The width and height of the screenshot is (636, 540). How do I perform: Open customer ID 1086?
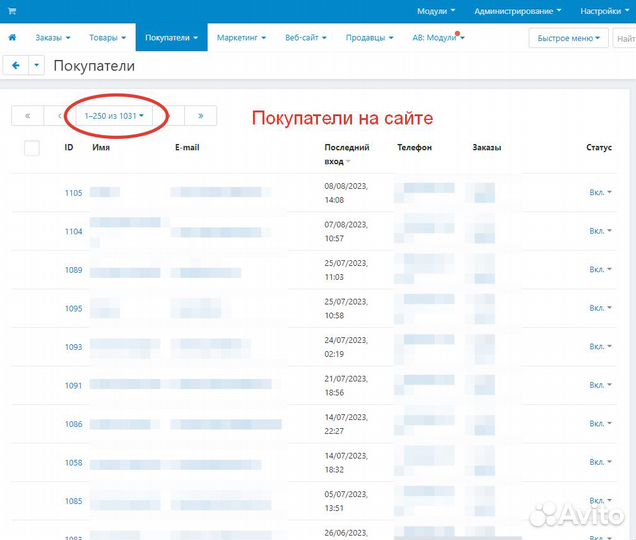pyautogui.click(x=73, y=424)
